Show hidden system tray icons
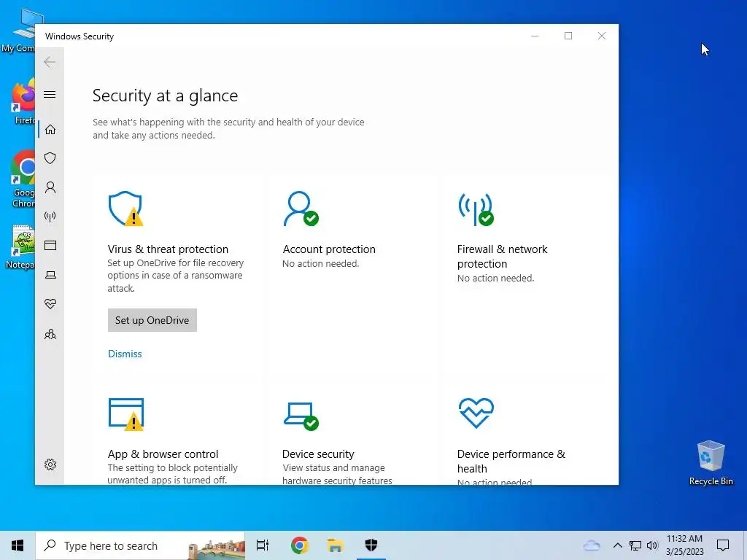The image size is (747, 560). click(617, 545)
